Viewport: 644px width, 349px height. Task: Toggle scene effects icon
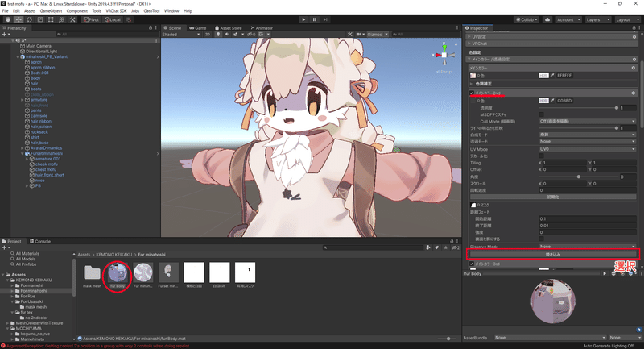click(x=235, y=35)
